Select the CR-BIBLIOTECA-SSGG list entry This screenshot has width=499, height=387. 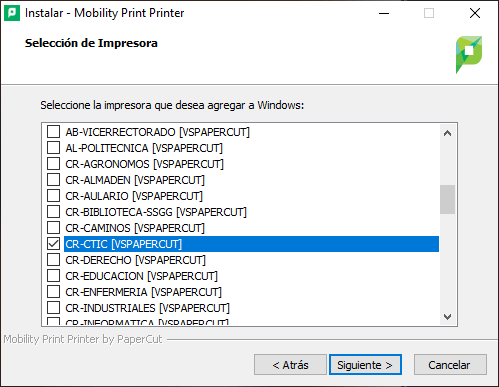(156, 212)
